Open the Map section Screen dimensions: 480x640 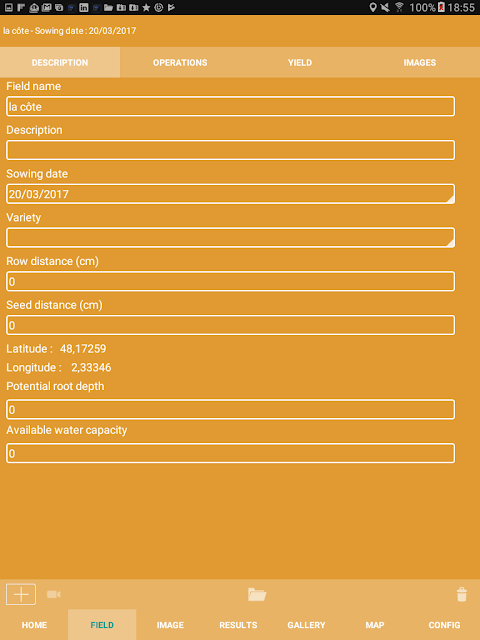(x=375, y=625)
